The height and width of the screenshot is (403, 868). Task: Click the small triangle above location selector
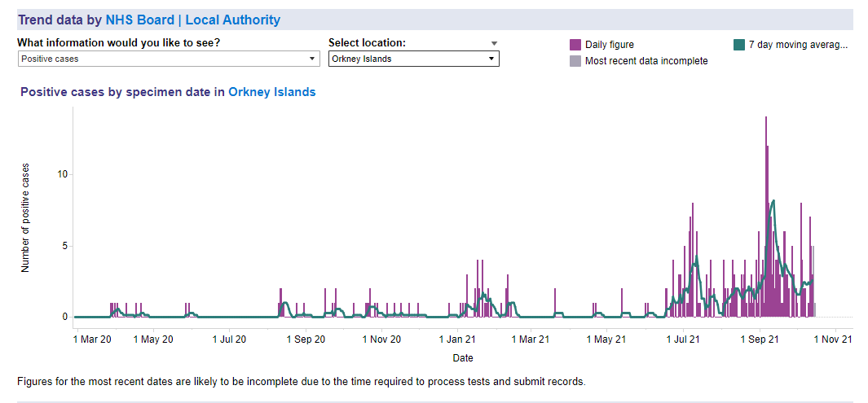point(495,43)
